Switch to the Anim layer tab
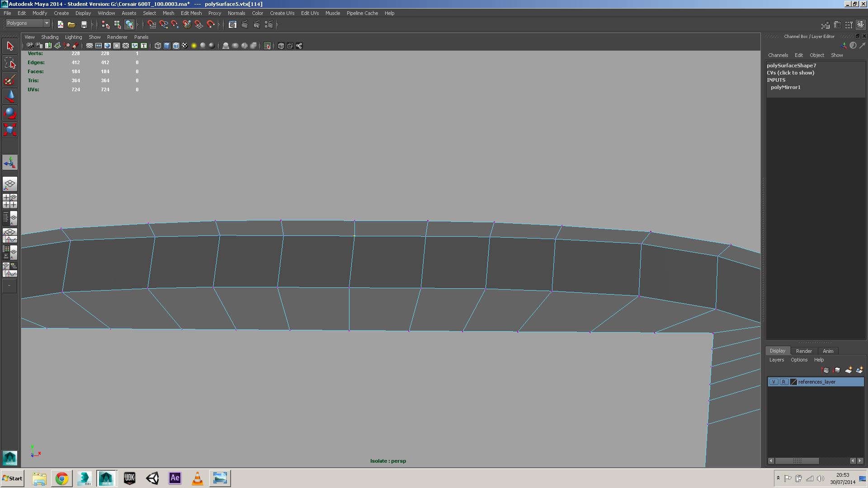The width and height of the screenshot is (868, 488). click(828, 351)
